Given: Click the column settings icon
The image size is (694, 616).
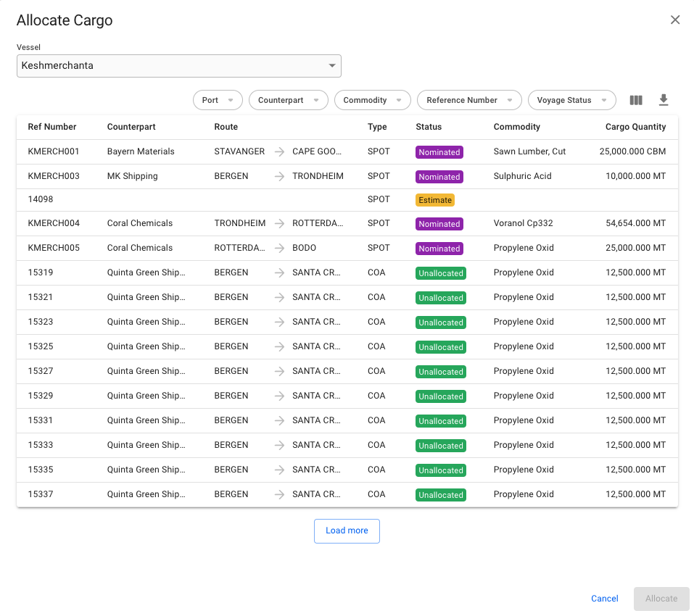Looking at the screenshot, I should click(636, 100).
